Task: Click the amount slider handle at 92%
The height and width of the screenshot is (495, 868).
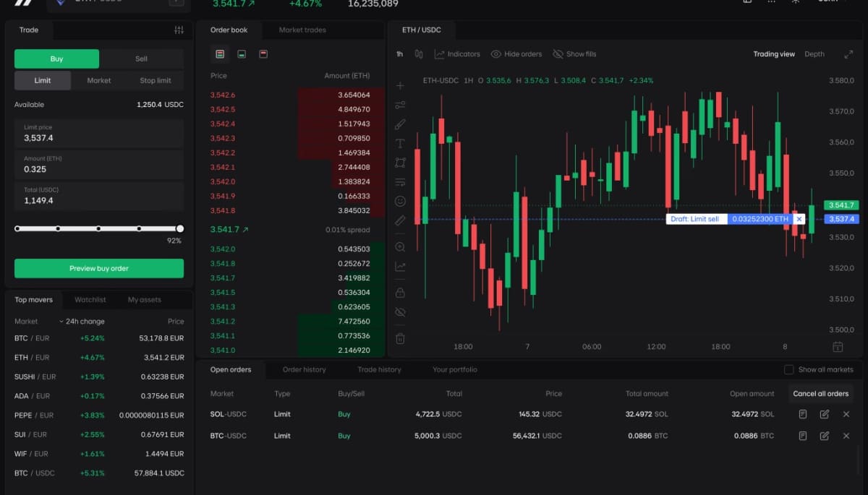Action: point(180,228)
